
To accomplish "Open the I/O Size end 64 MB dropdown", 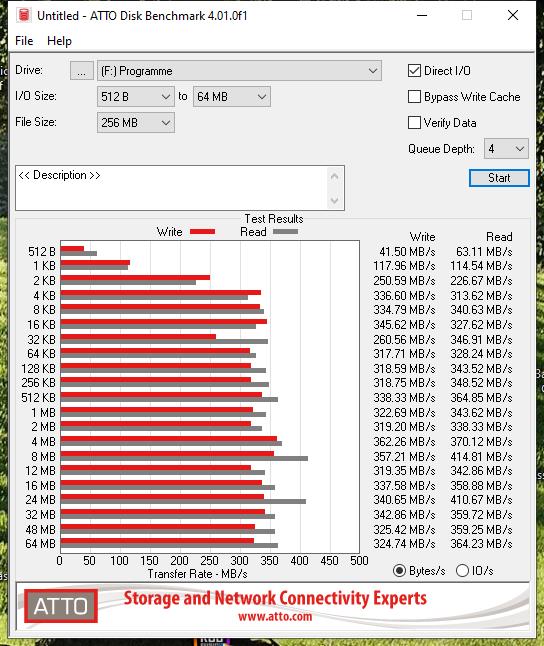I will click(x=232, y=97).
